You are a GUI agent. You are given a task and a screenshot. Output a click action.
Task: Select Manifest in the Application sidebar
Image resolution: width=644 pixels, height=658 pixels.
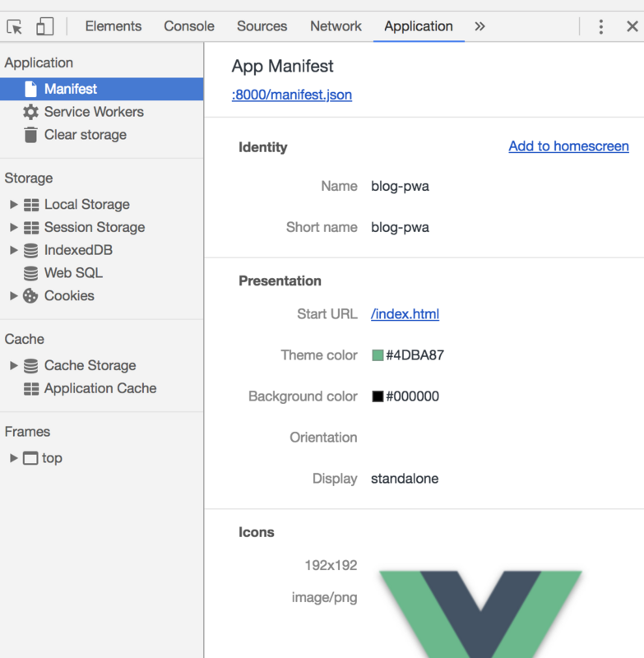[x=71, y=89]
